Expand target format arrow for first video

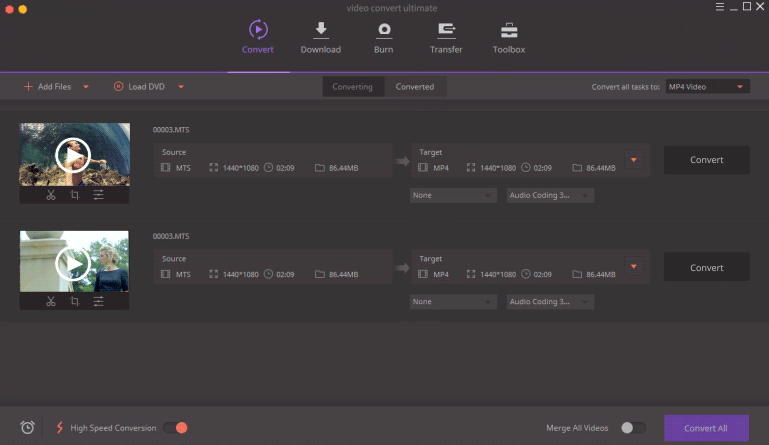pyautogui.click(x=634, y=160)
